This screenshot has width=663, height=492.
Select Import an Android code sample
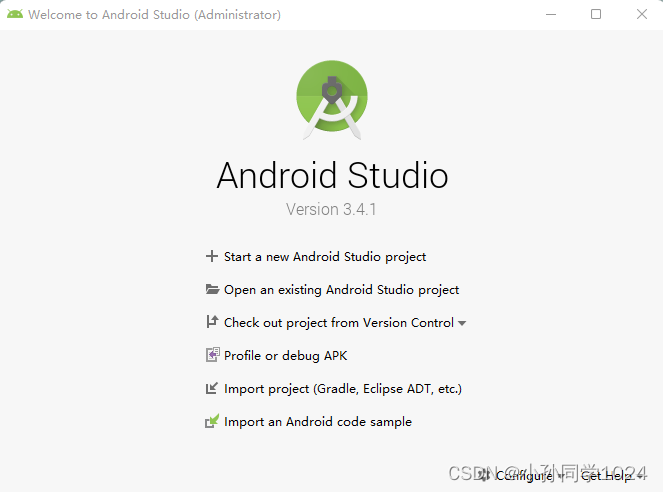(318, 421)
